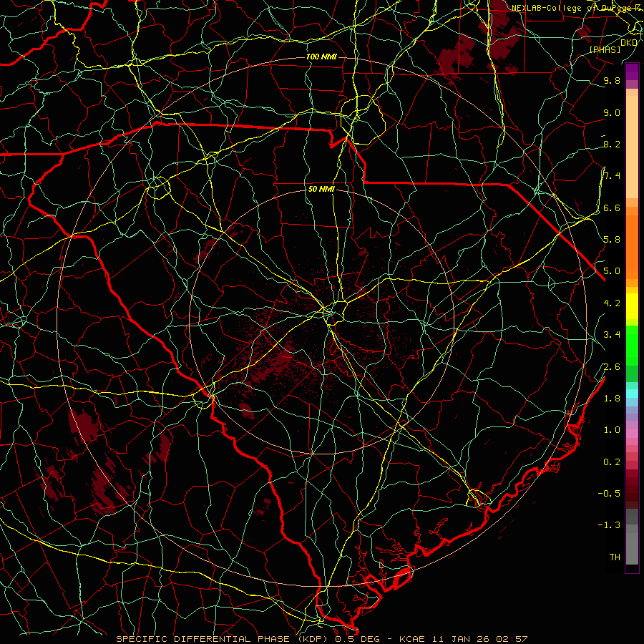This screenshot has width=644, height=644.
Task: Click the 5.0 scale value
Action: tap(612, 271)
